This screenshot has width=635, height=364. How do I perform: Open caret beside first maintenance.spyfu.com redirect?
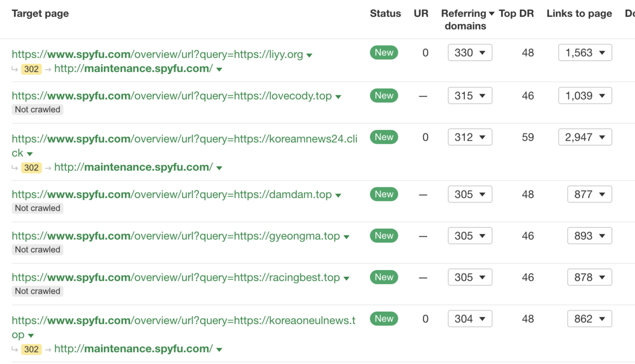pyautogui.click(x=219, y=69)
